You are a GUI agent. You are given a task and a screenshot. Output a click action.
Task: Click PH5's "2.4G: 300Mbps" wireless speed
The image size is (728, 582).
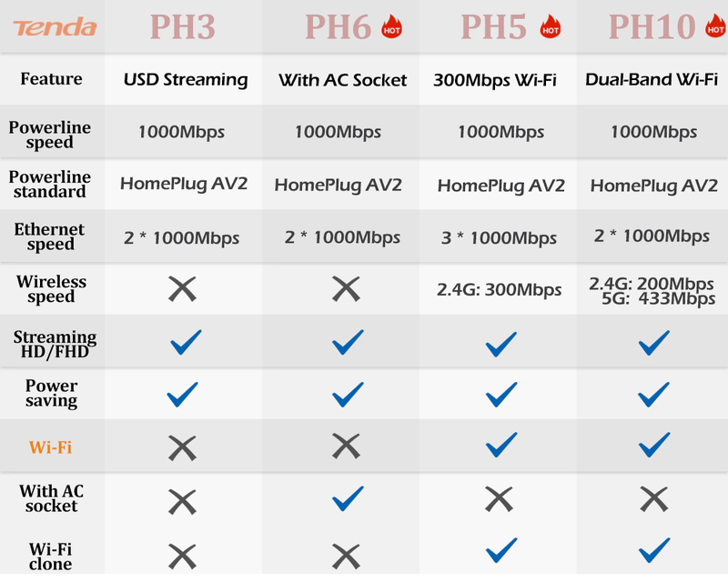click(500, 291)
